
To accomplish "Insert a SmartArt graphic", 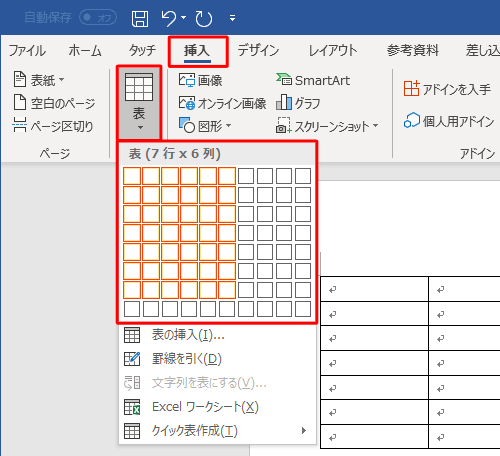I will pyautogui.click(x=313, y=80).
